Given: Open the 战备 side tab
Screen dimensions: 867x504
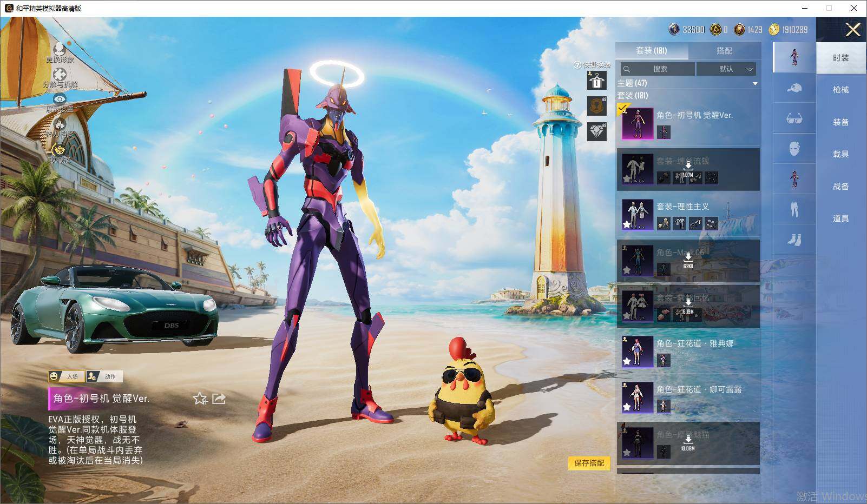Looking at the screenshot, I should (841, 187).
